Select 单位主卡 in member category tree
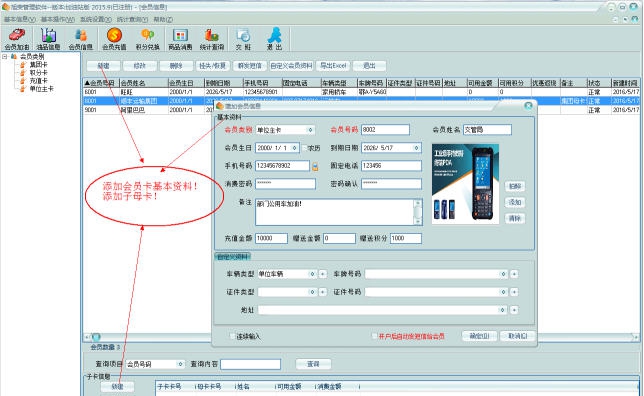The image size is (644, 396). click(x=41, y=88)
